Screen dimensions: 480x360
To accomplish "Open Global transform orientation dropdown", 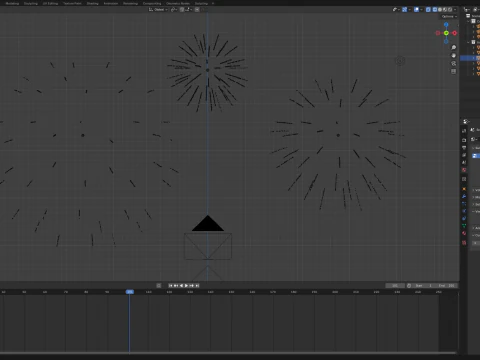I will click(x=158, y=9).
